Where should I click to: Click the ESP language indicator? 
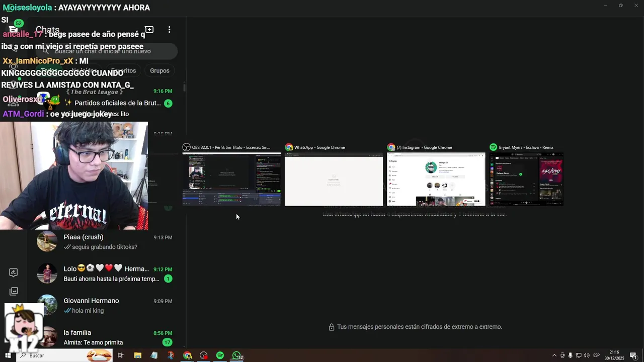pos(597,355)
